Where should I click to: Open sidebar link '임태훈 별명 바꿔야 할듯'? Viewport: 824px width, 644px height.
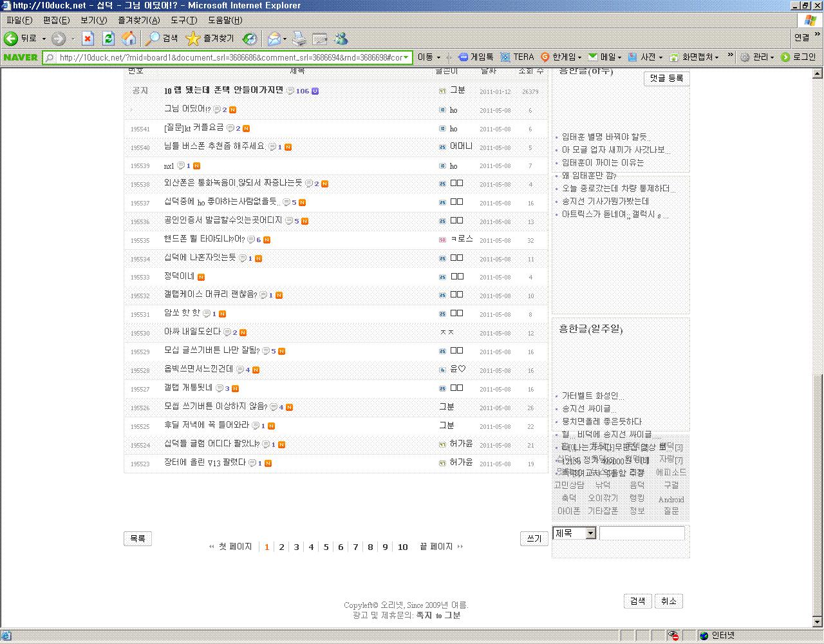coord(605,137)
